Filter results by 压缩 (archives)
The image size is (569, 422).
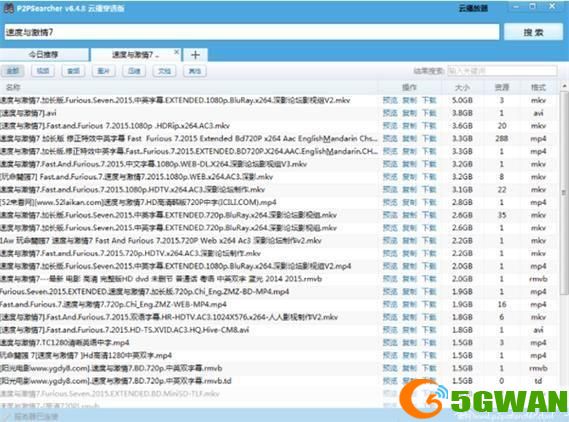point(134,71)
